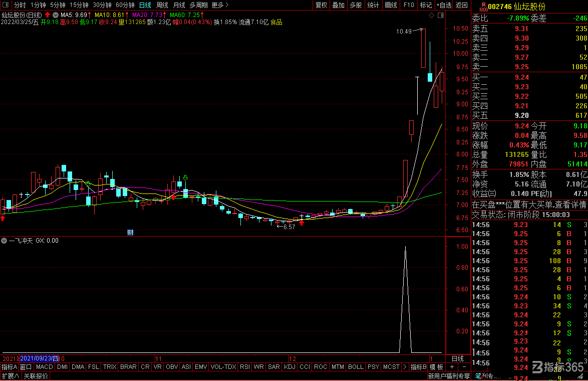Open the 多周期 multi-period view
Screen dimensions: 588x381
(198, 5)
